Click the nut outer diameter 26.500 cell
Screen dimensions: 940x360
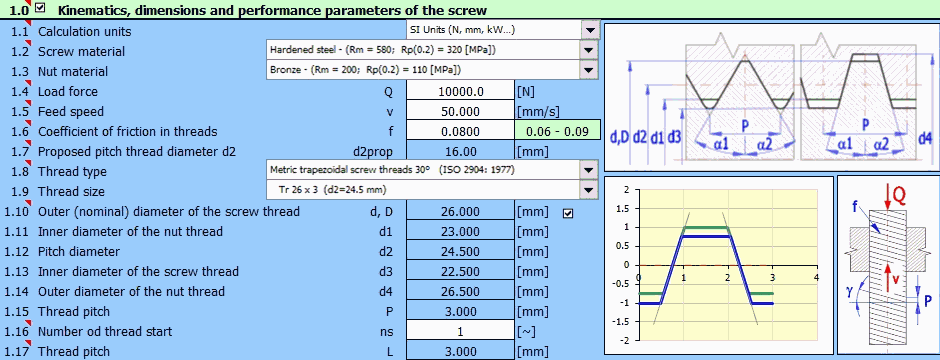pyautogui.click(x=460, y=292)
